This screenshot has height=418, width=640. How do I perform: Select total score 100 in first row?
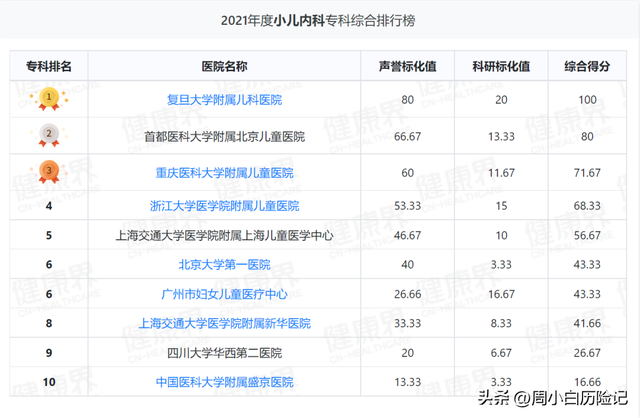point(587,100)
